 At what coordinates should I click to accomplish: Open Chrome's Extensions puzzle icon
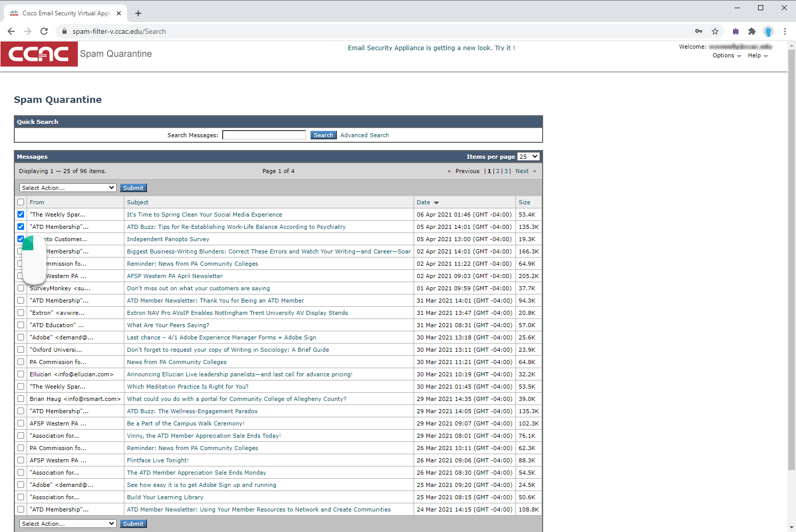click(x=752, y=31)
